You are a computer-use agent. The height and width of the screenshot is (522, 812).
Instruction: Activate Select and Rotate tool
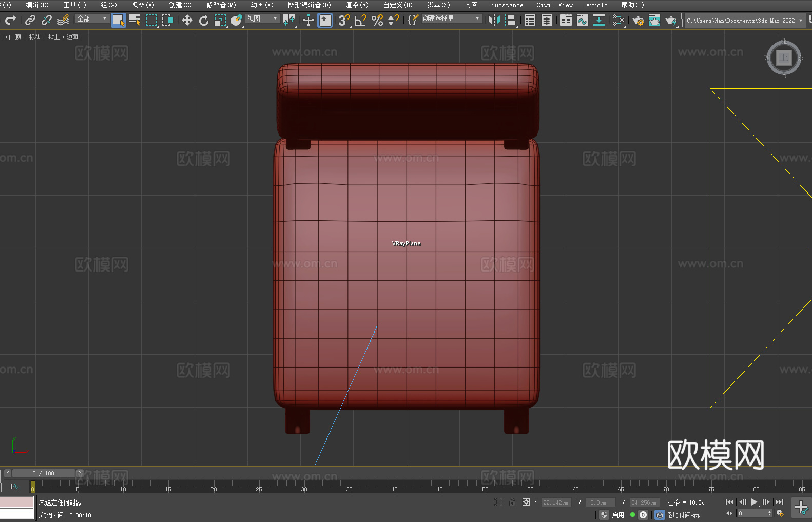204,20
